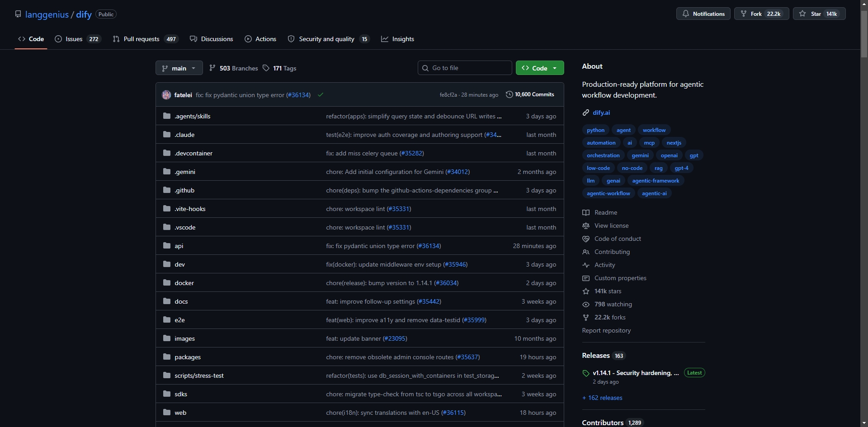This screenshot has width=868, height=427.
Task: Click the folder icon for .claude
Action: pyautogui.click(x=167, y=135)
